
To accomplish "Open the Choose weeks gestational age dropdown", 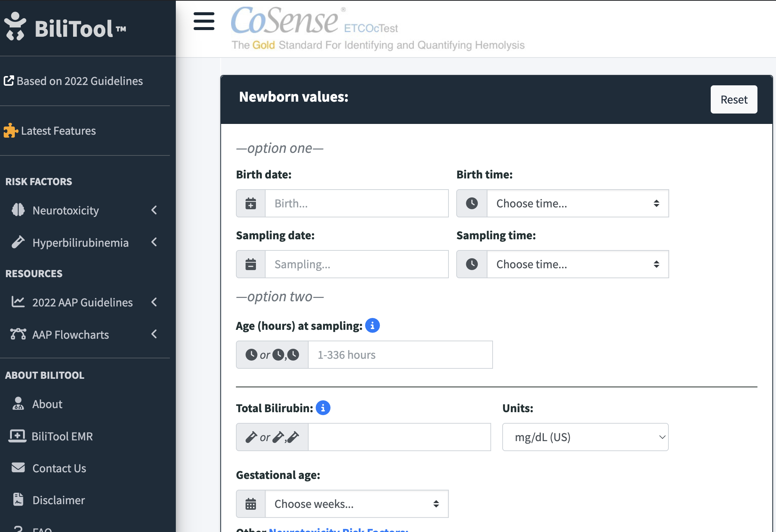I will click(x=356, y=504).
